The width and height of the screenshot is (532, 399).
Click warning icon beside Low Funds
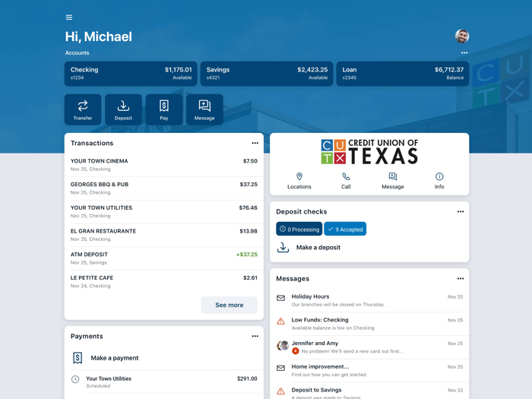[280, 321]
